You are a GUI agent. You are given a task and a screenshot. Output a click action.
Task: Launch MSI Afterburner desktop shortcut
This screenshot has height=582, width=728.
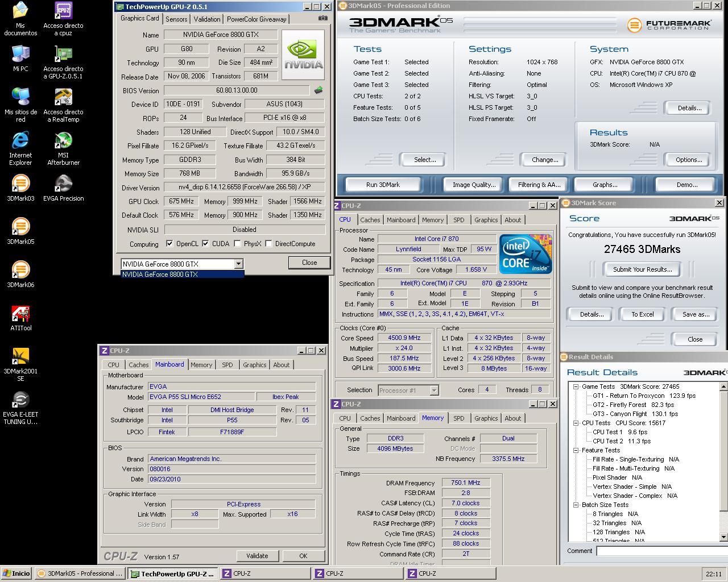tap(63, 148)
